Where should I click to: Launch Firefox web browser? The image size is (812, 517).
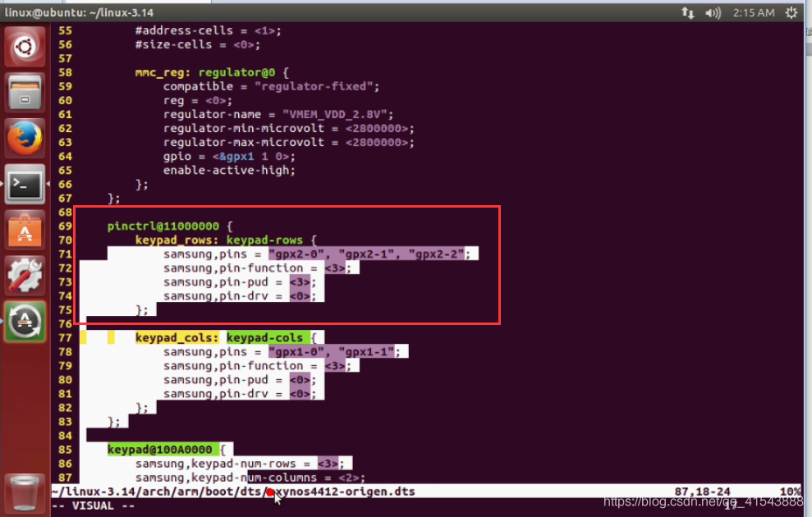coord(25,139)
